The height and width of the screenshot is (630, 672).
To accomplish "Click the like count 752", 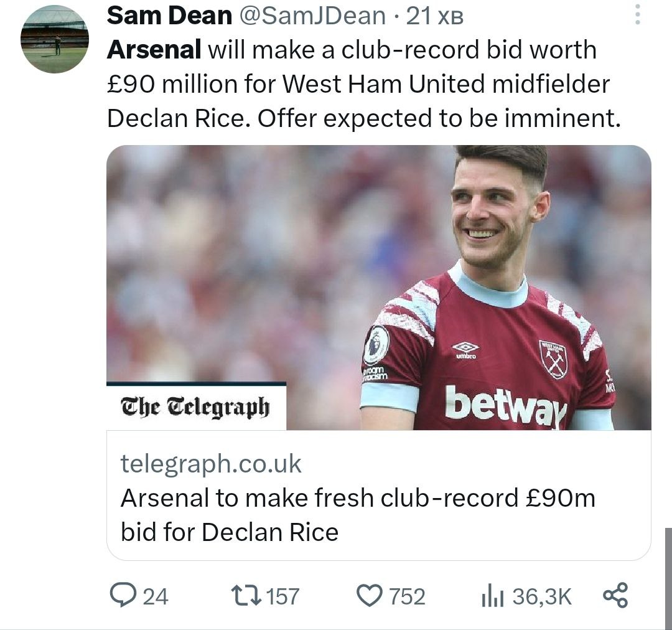I will pyautogui.click(x=407, y=596).
